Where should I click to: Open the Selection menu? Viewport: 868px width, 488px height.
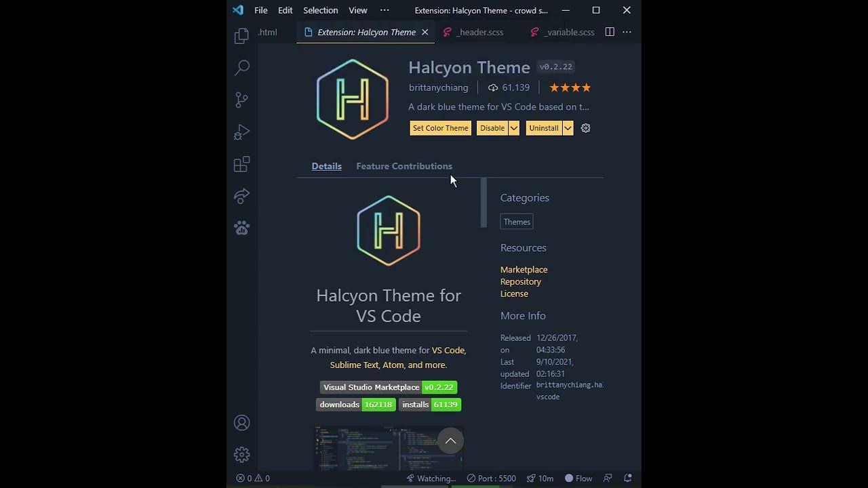[x=321, y=10]
